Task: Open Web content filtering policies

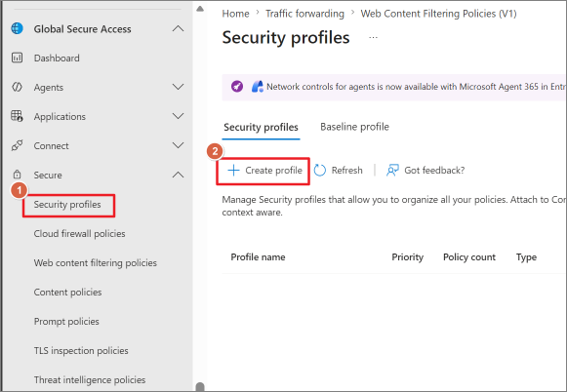Action: pos(96,263)
